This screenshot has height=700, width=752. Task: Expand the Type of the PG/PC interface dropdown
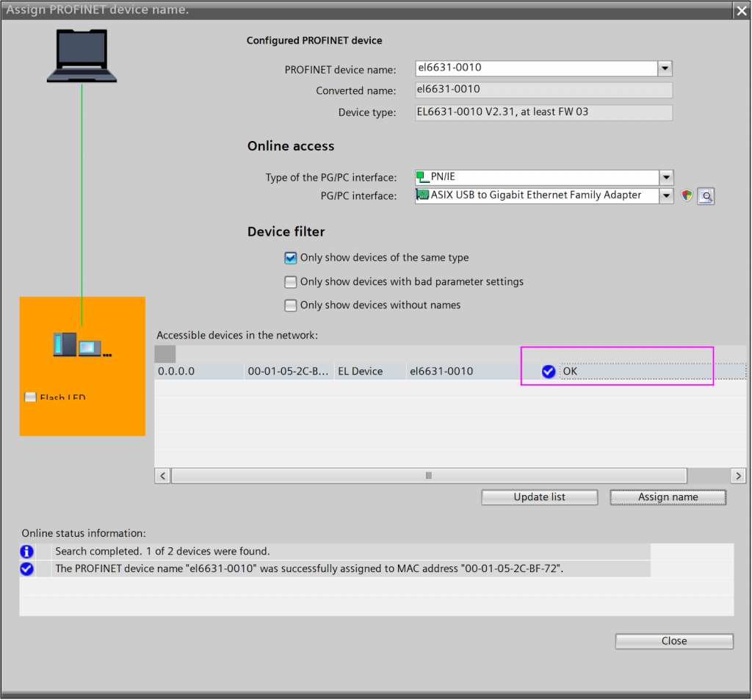665,177
